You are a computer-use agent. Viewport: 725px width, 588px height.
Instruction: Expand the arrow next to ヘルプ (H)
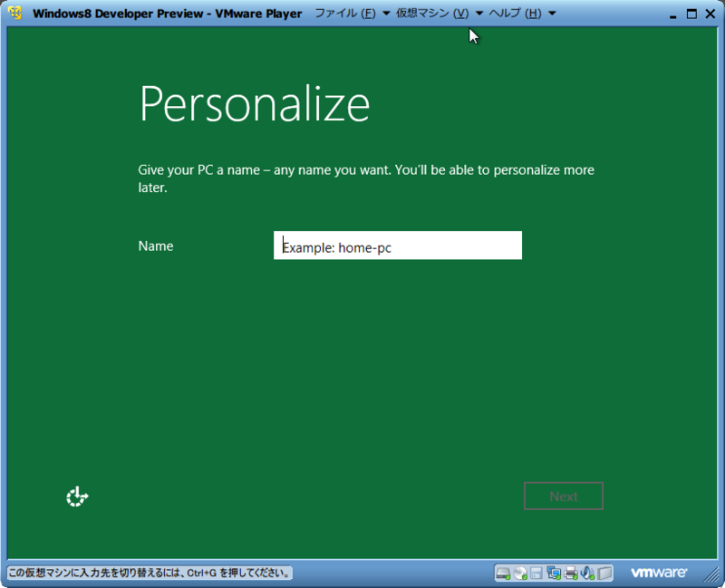click(552, 13)
